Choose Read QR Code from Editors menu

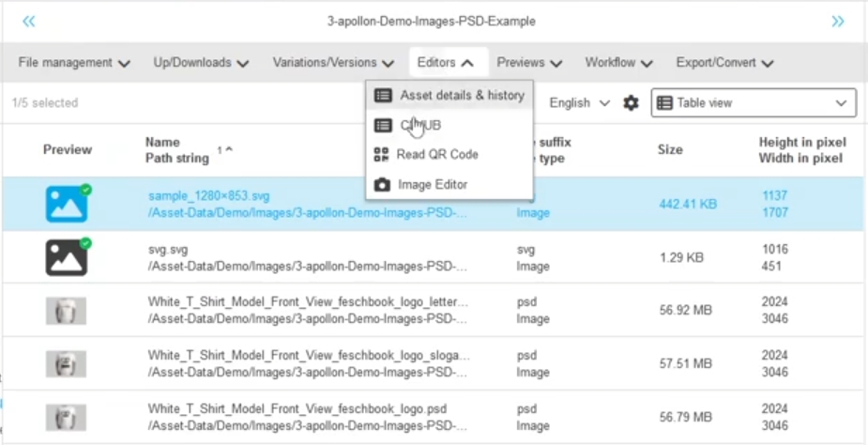tap(437, 155)
